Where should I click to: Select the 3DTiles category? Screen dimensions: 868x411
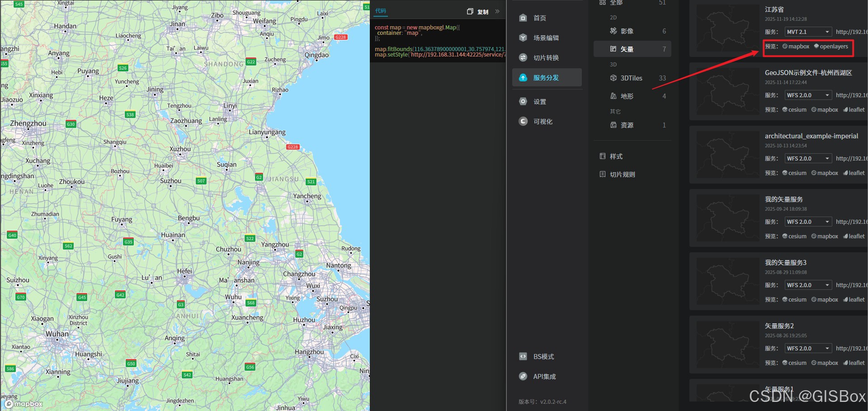click(x=632, y=78)
